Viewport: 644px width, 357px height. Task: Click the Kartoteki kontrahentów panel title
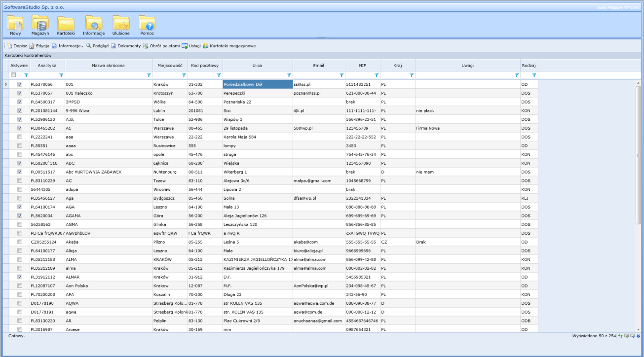click(x=28, y=55)
